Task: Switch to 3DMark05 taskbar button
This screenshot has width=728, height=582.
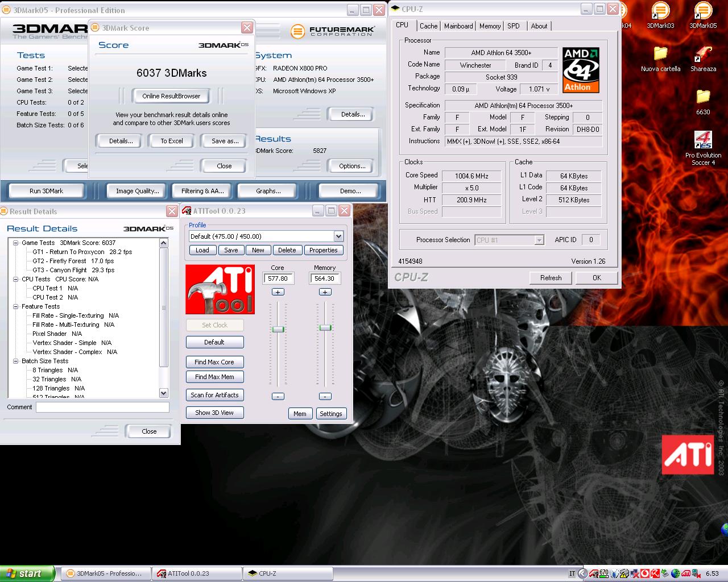Action: [106, 573]
